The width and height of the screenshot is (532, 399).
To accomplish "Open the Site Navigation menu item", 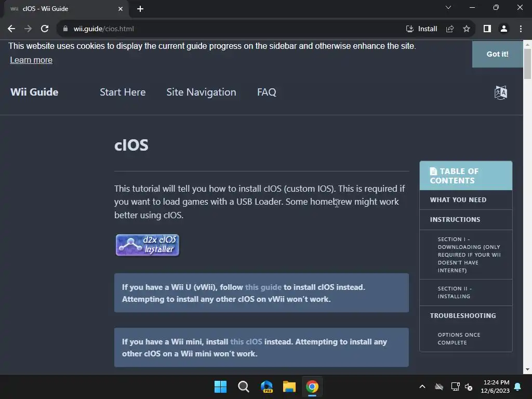I will pos(201,92).
